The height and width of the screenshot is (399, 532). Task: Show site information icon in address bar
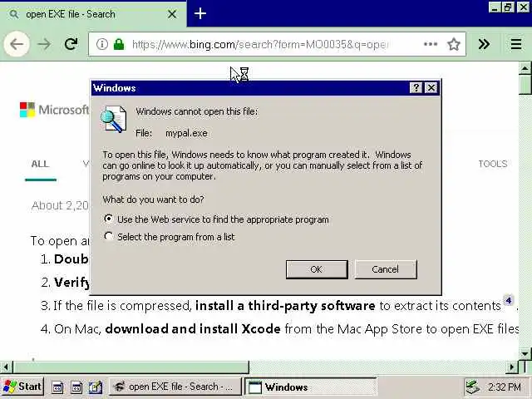click(101, 44)
